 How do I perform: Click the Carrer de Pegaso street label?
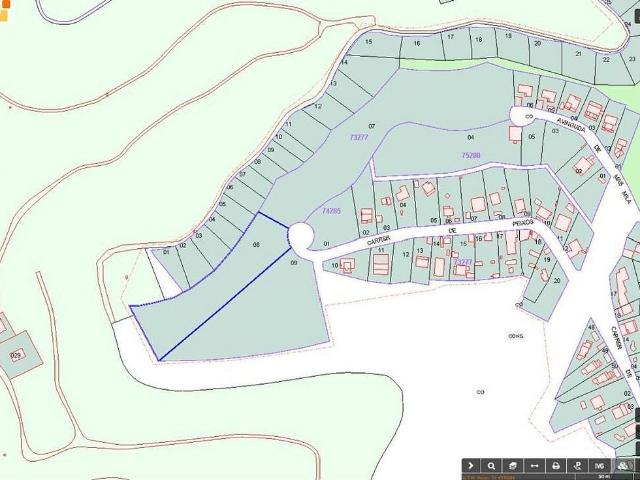450,231
